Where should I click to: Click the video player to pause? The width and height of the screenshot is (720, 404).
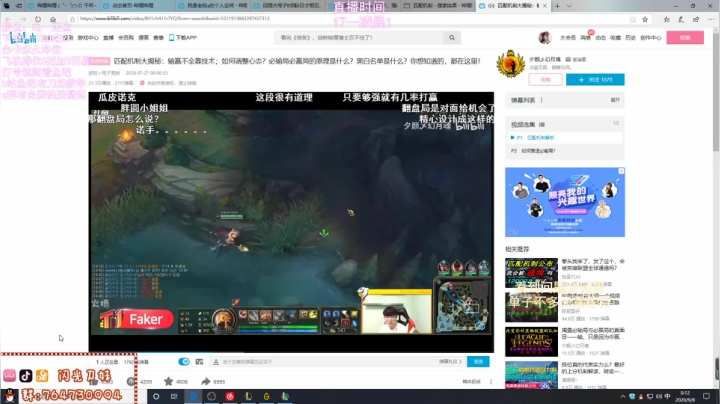[x=291, y=222]
